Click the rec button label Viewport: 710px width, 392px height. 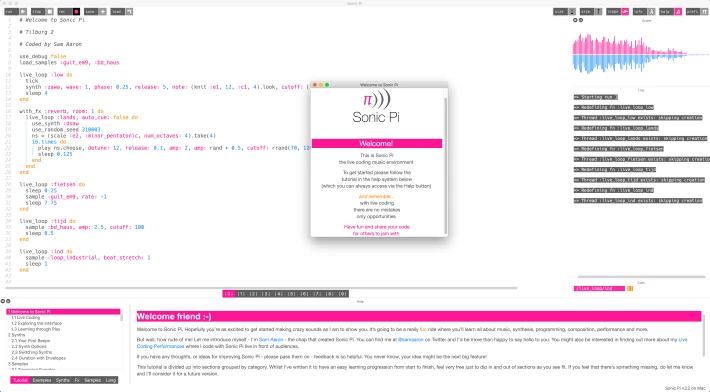coord(64,11)
